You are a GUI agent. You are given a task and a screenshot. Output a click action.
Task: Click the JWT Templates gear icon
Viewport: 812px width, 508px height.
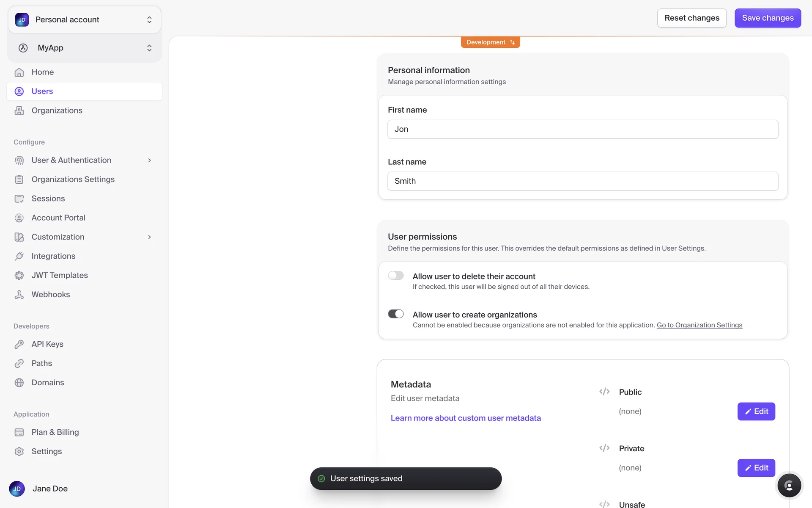tap(19, 276)
